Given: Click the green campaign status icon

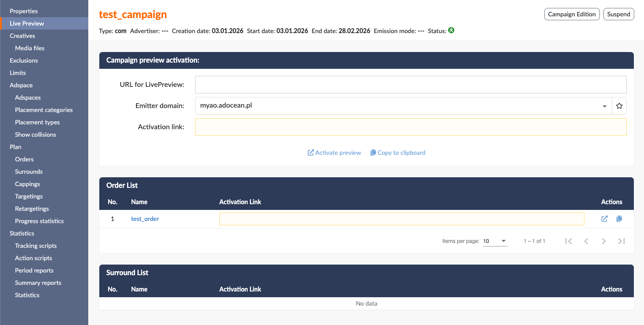Looking at the screenshot, I should click(x=451, y=31).
